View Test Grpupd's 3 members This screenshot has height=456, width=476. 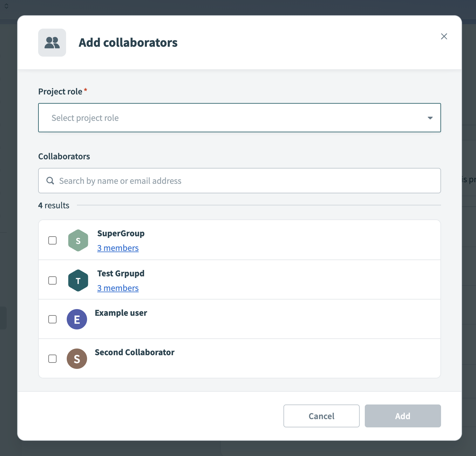click(118, 288)
